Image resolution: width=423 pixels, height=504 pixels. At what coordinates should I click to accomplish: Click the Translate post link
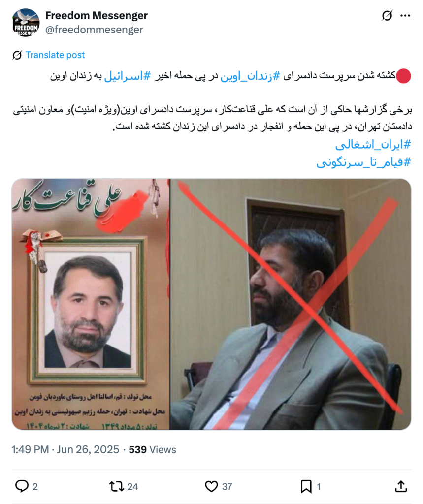tap(55, 55)
